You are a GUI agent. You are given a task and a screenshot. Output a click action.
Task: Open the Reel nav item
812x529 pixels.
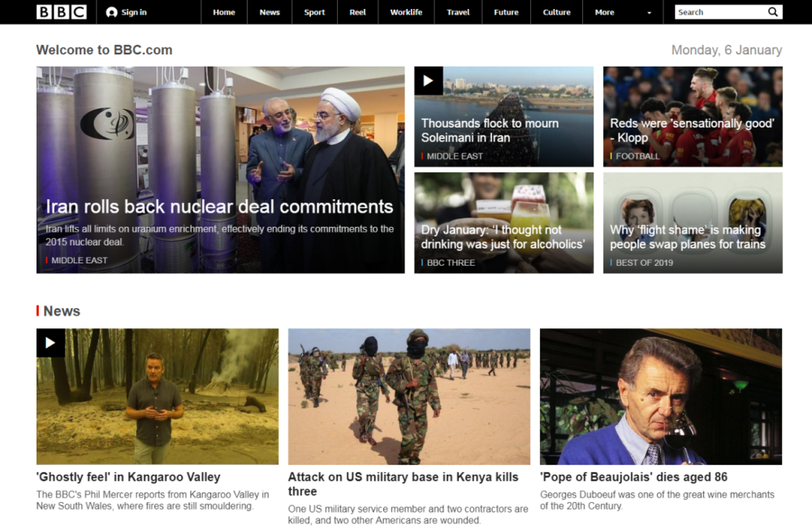point(357,12)
